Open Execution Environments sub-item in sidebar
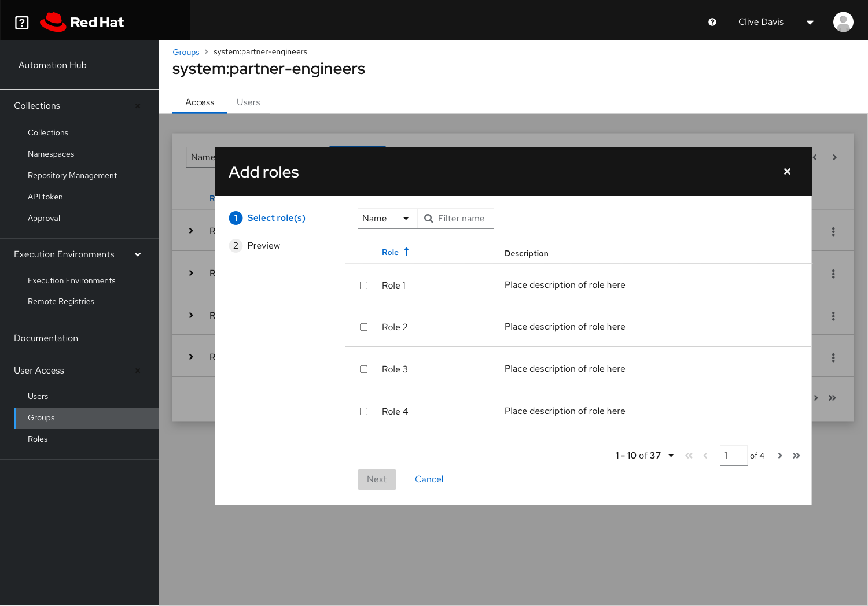The image size is (868, 606). tap(72, 280)
